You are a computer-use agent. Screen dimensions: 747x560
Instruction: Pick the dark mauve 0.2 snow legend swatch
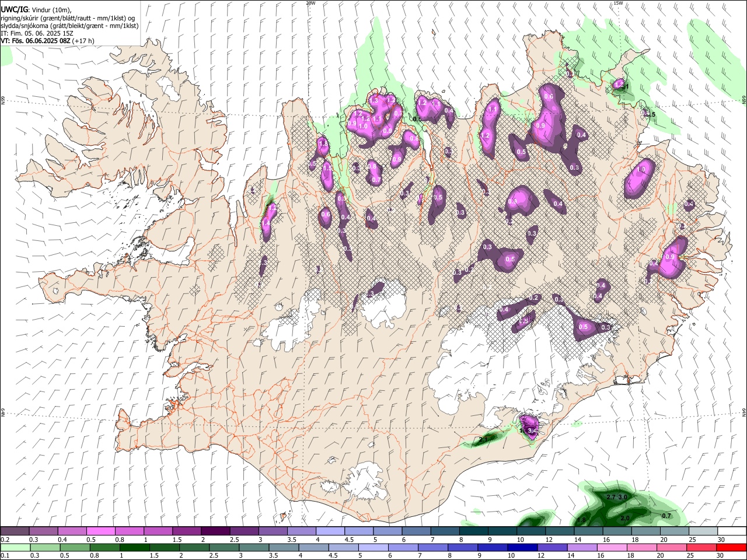click(x=15, y=531)
